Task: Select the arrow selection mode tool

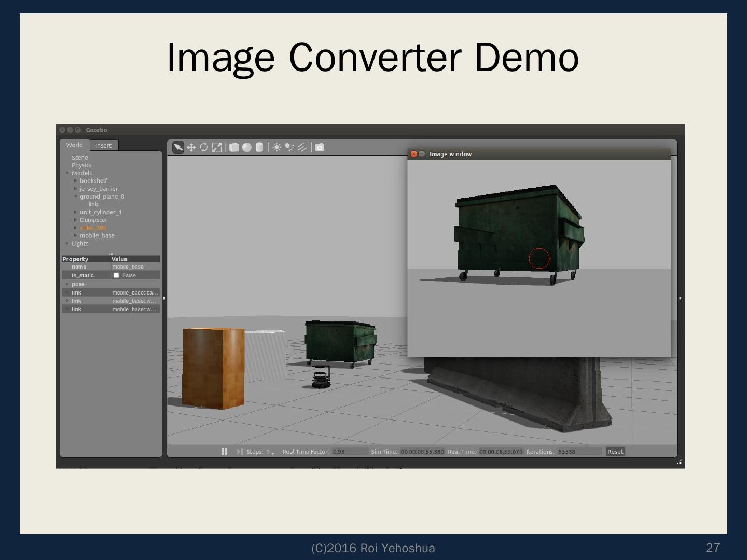Action: (178, 148)
